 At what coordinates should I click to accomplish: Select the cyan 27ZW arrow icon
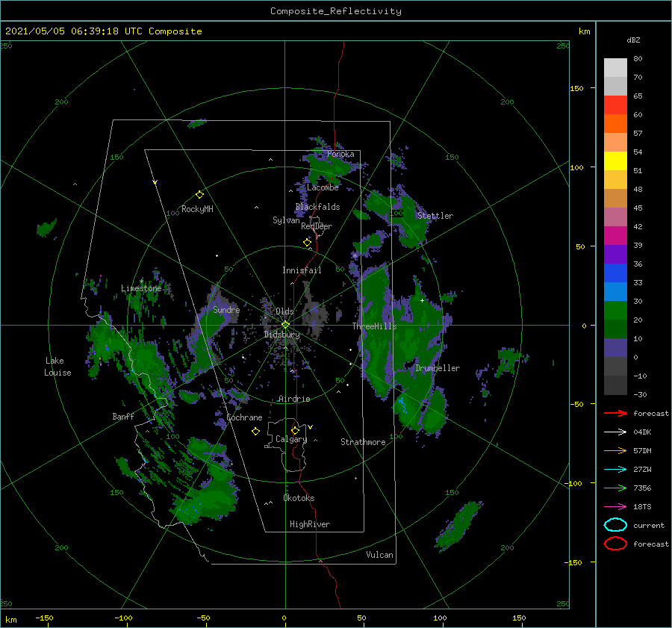point(615,470)
